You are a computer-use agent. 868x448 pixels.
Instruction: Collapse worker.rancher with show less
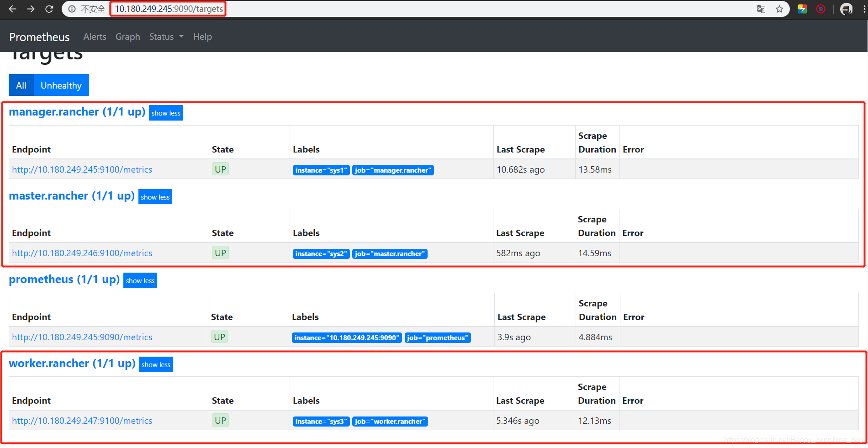[x=156, y=364]
